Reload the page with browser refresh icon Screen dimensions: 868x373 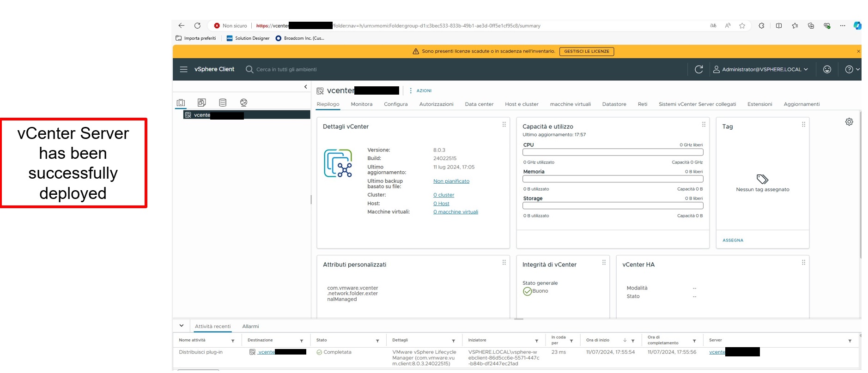pos(197,26)
